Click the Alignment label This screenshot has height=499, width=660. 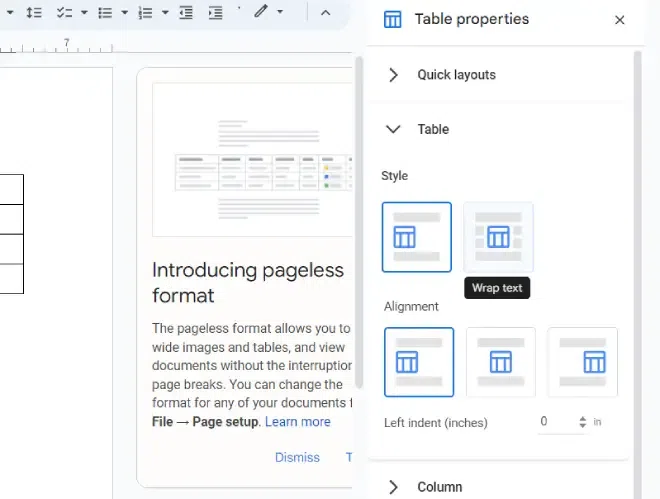click(411, 306)
